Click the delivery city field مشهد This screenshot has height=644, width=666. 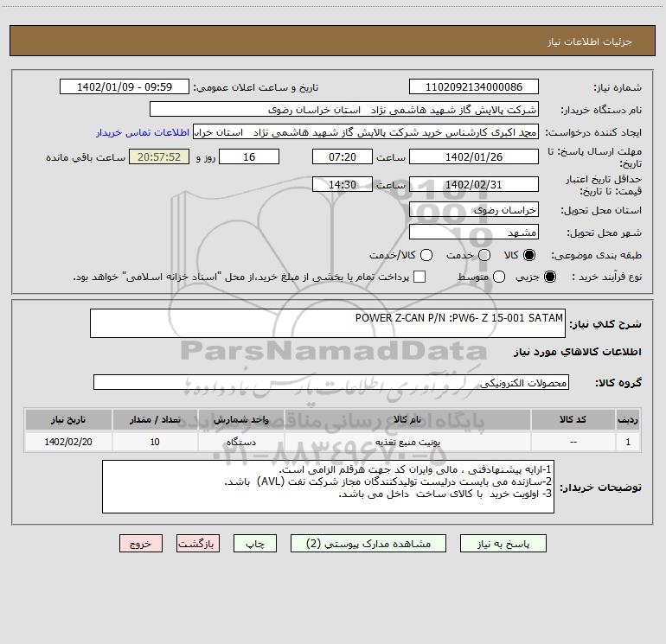pos(474,232)
